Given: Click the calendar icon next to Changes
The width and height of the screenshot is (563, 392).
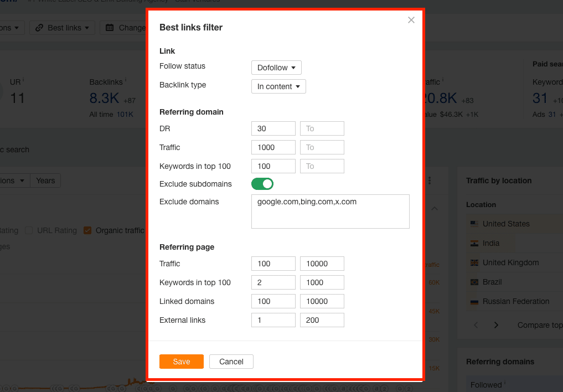Looking at the screenshot, I should pyautogui.click(x=110, y=28).
